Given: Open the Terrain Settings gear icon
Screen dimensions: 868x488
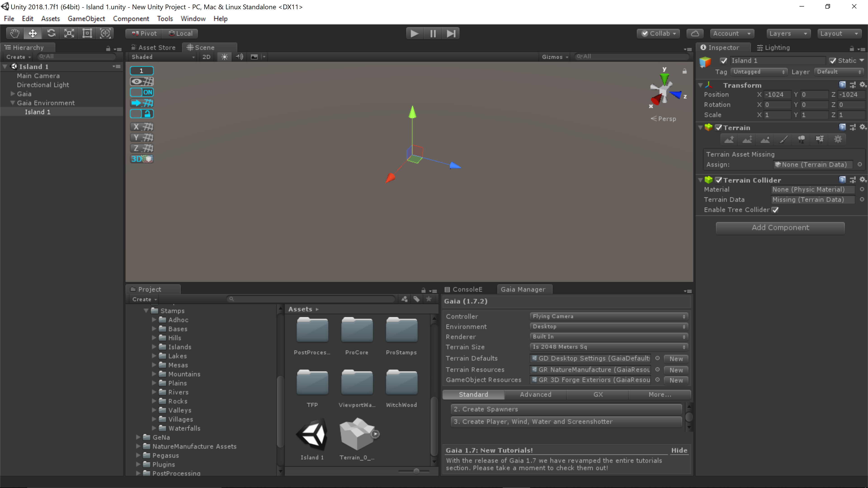Looking at the screenshot, I should tap(838, 139).
